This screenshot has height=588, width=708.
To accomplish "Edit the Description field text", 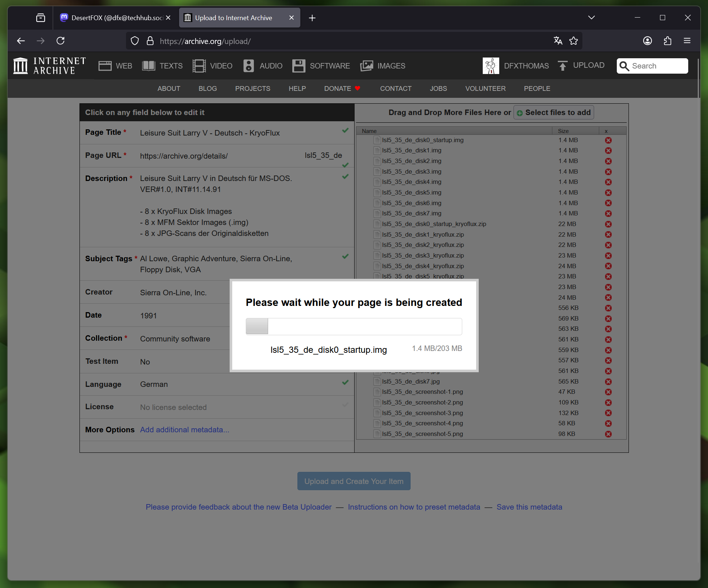I will pyautogui.click(x=217, y=207).
